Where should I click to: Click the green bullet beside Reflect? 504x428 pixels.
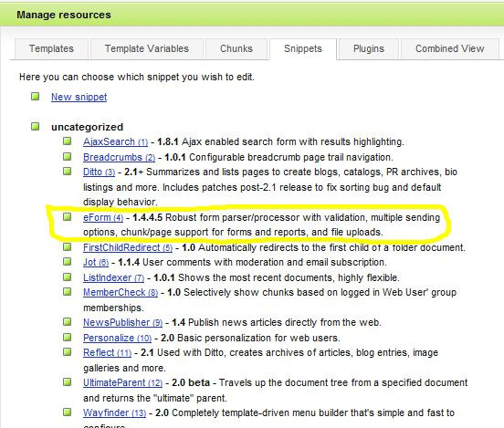68,352
